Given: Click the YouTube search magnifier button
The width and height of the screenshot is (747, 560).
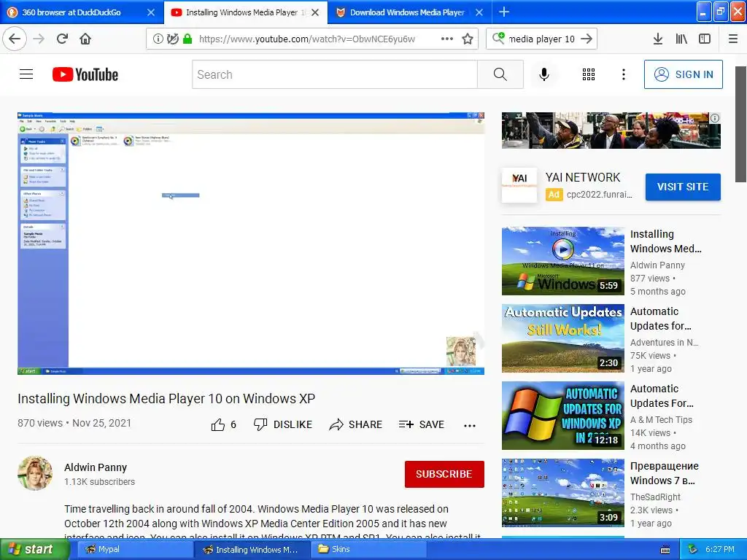Looking at the screenshot, I should coord(500,74).
